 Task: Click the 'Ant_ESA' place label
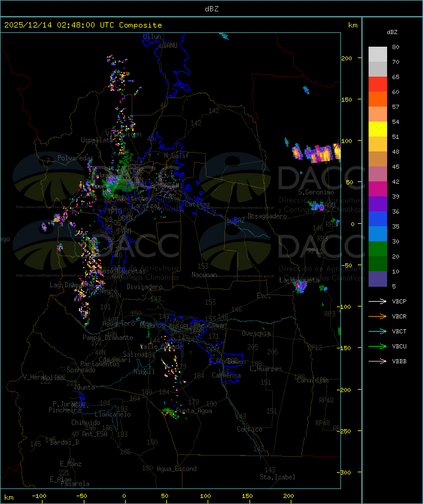tap(95, 434)
